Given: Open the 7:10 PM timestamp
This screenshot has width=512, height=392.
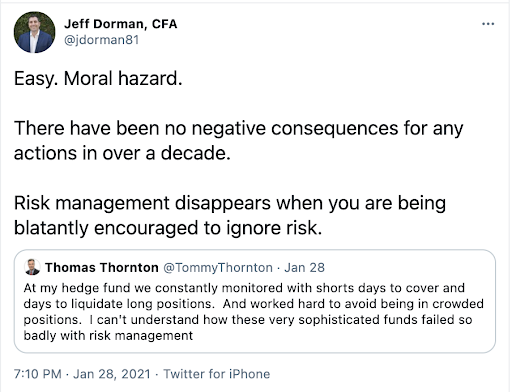Looking at the screenshot, I should click(x=38, y=374).
